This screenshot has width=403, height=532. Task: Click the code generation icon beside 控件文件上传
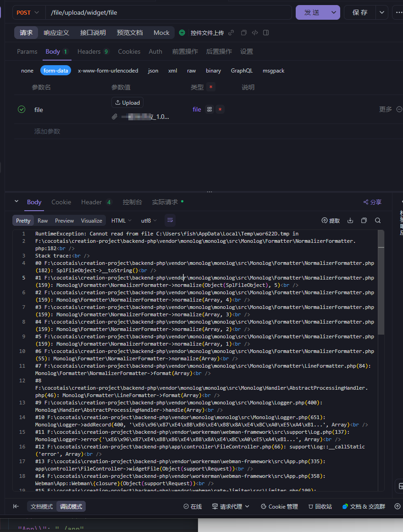[x=255, y=33]
